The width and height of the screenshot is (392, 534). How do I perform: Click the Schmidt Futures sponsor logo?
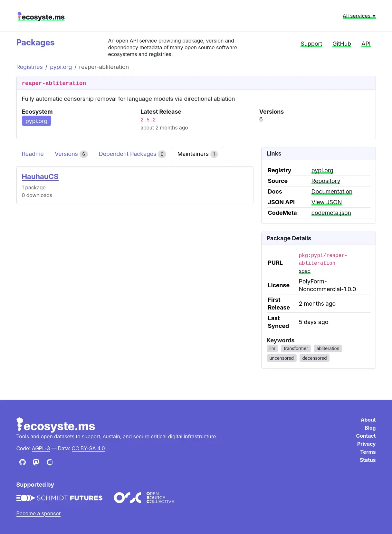click(60, 498)
